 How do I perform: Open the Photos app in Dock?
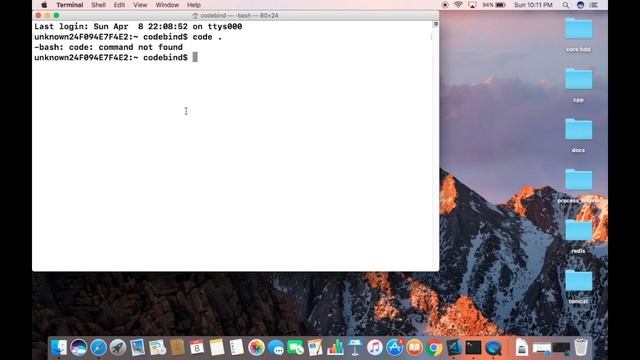[256, 348]
